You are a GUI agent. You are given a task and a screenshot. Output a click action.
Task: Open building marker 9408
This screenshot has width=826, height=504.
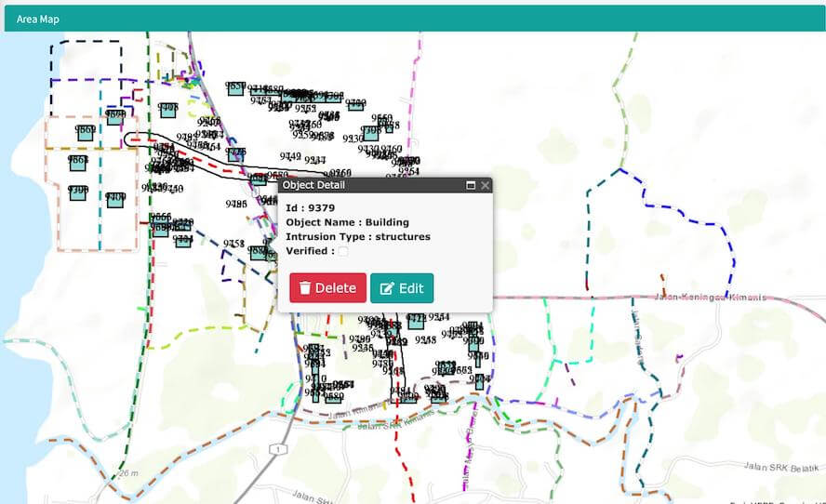pyautogui.click(x=168, y=110)
